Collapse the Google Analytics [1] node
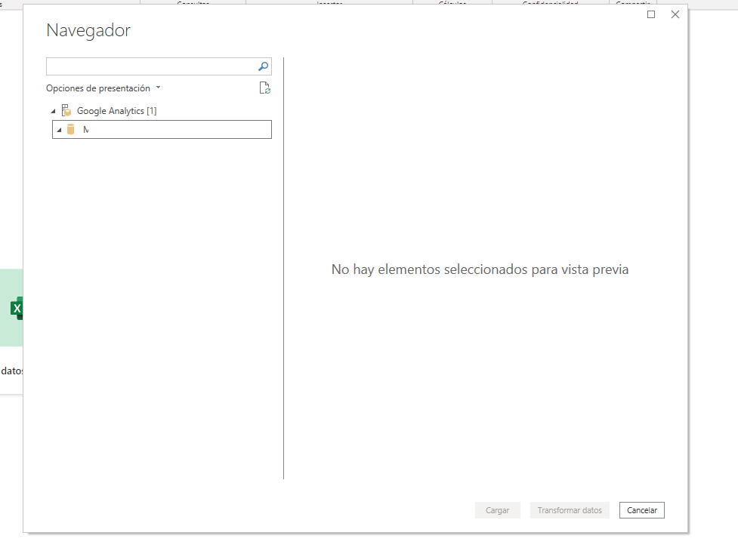738x560 pixels. (x=53, y=111)
